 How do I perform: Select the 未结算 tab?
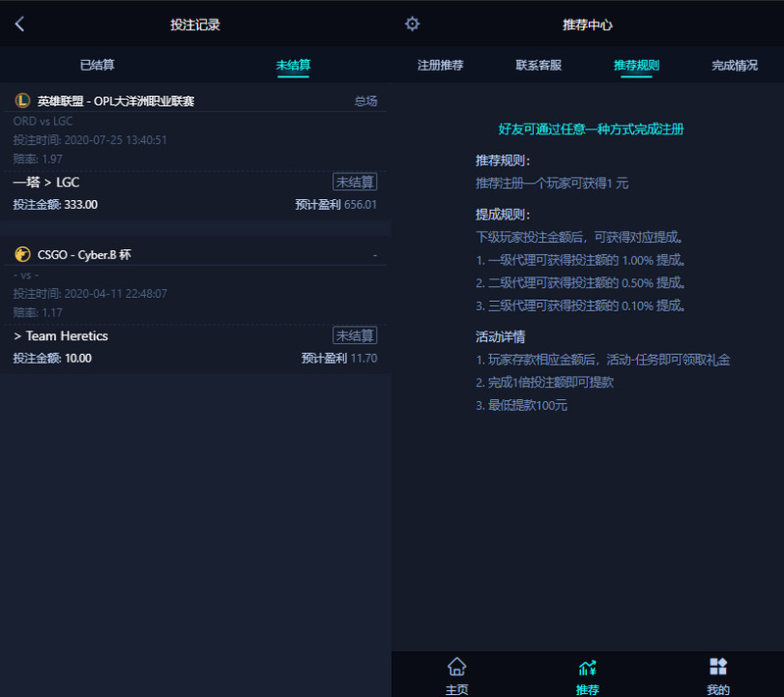(293, 65)
